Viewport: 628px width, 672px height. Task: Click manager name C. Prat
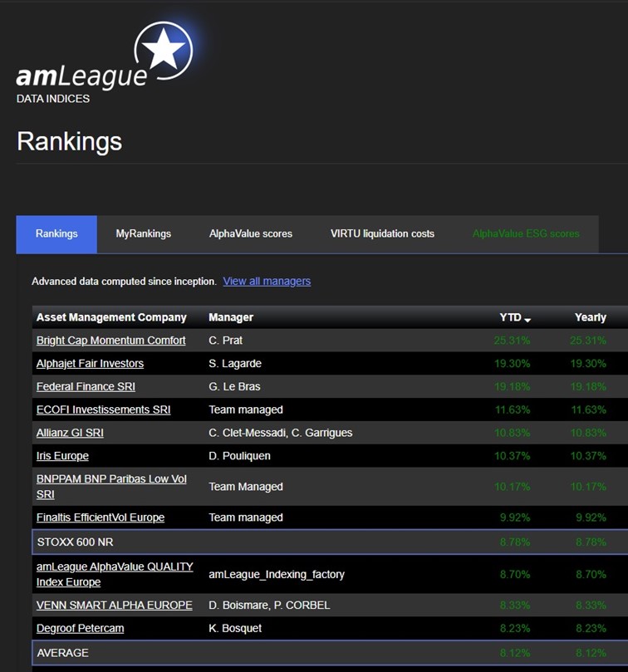click(225, 341)
